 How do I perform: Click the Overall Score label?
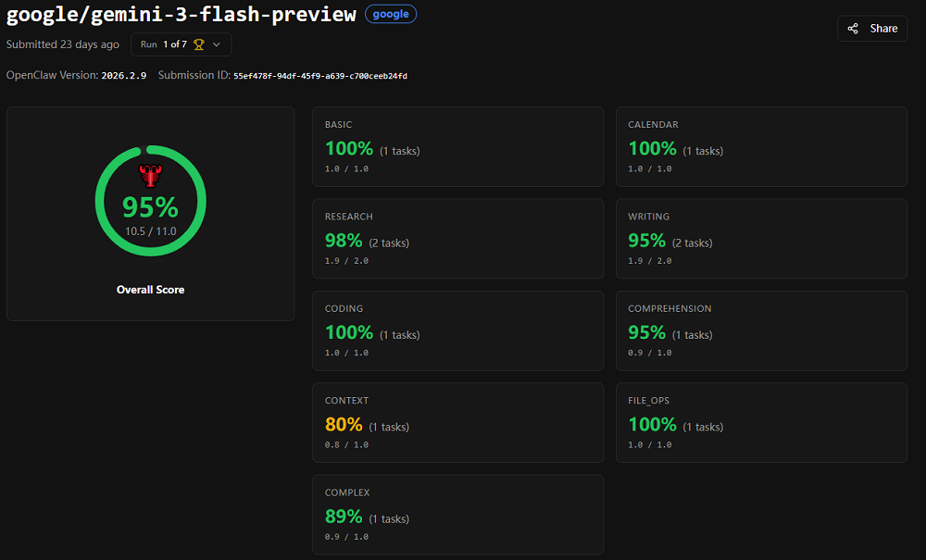coord(150,290)
